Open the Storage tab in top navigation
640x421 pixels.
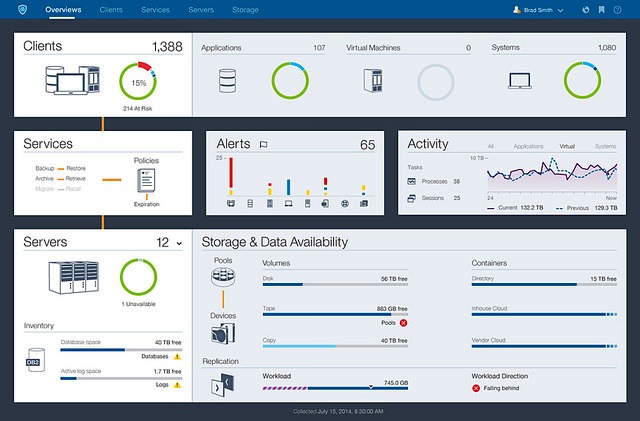click(x=245, y=9)
